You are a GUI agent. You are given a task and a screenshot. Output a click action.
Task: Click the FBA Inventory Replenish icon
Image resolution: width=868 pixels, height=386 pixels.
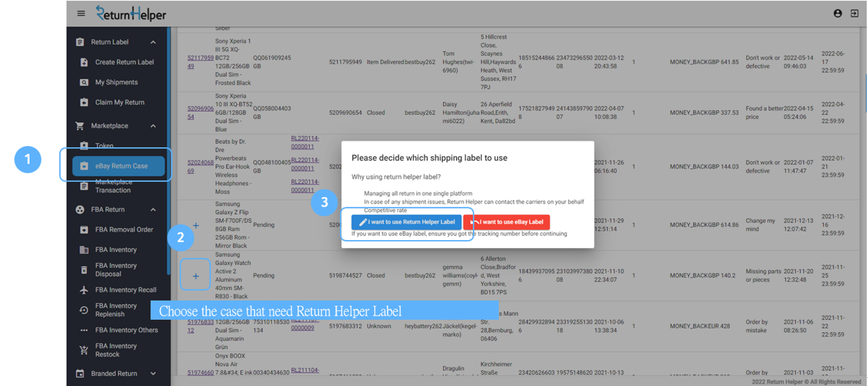tap(84, 310)
